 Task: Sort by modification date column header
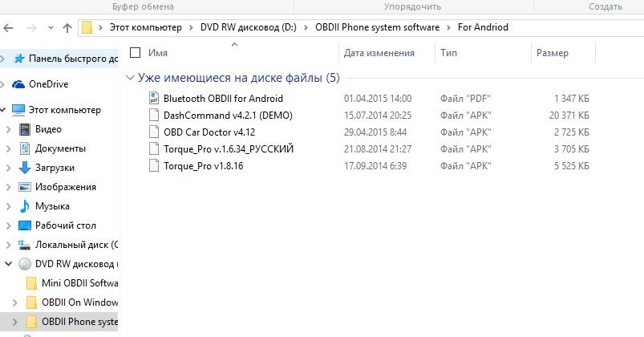[379, 53]
